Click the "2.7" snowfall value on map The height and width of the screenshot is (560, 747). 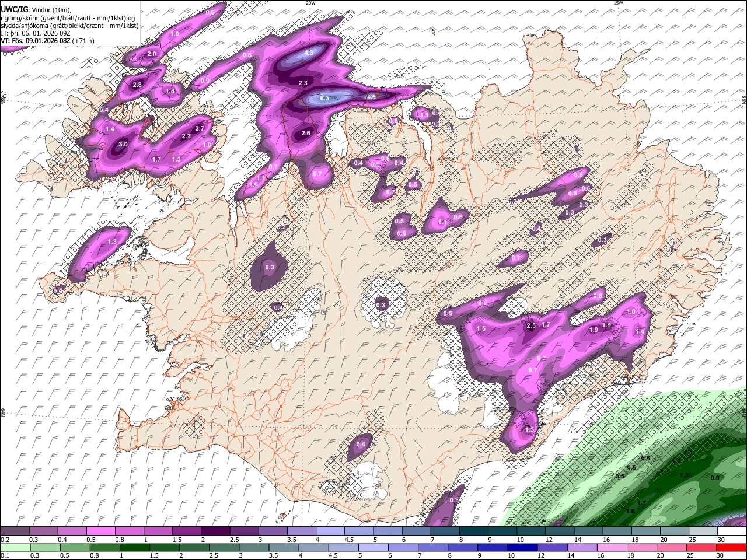pyautogui.click(x=200, y=128)
